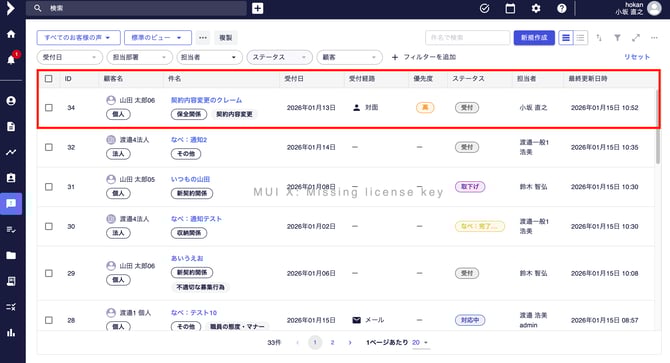This screenshot has height=363, width=670.
Task: Click the expand fullscreen icon
Action: 636,38
